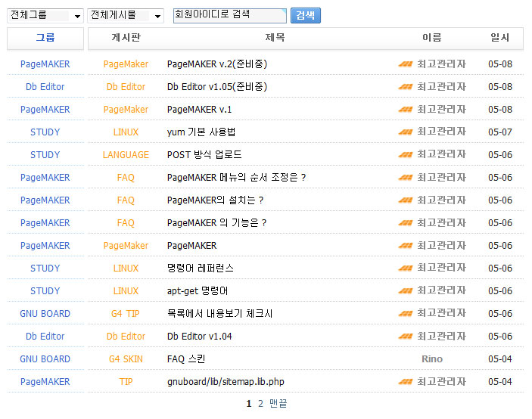Image resolution: width=532 pixels, height=419 pixels.
Task: Click admin icon in 명령어 레퍼런스 row
Action: [405, 268]
